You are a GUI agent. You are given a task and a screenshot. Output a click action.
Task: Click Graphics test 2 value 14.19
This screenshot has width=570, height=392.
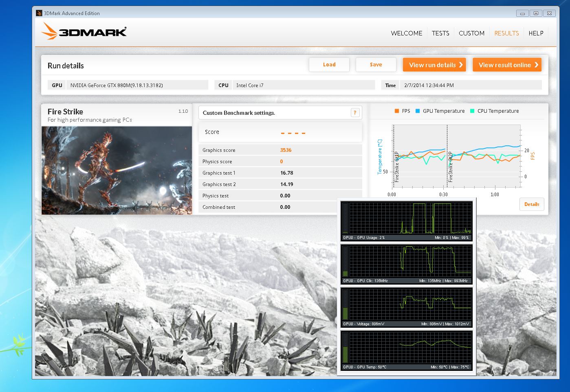pyautogui.click(x=286, y=184)
